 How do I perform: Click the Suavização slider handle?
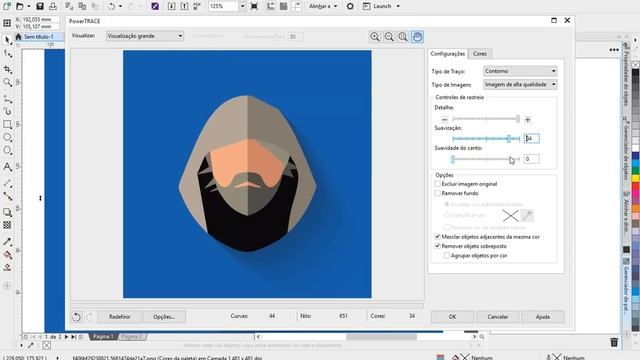(x=509, y=139)
